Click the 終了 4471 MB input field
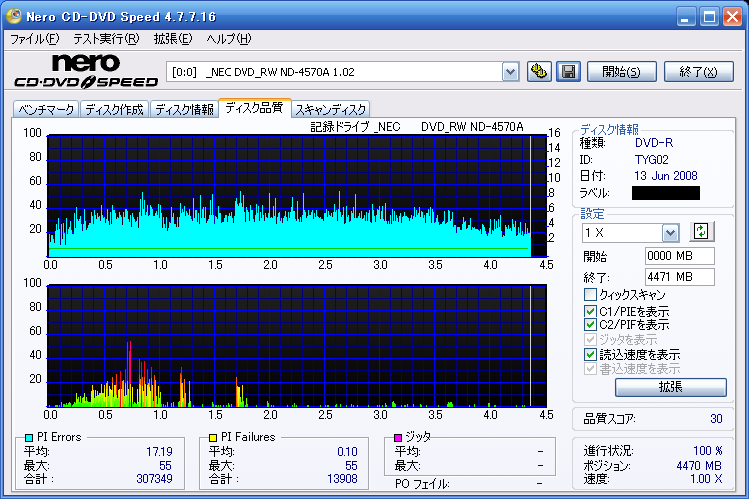The width and height of the screenshot is (749, 499). (679, 277)
